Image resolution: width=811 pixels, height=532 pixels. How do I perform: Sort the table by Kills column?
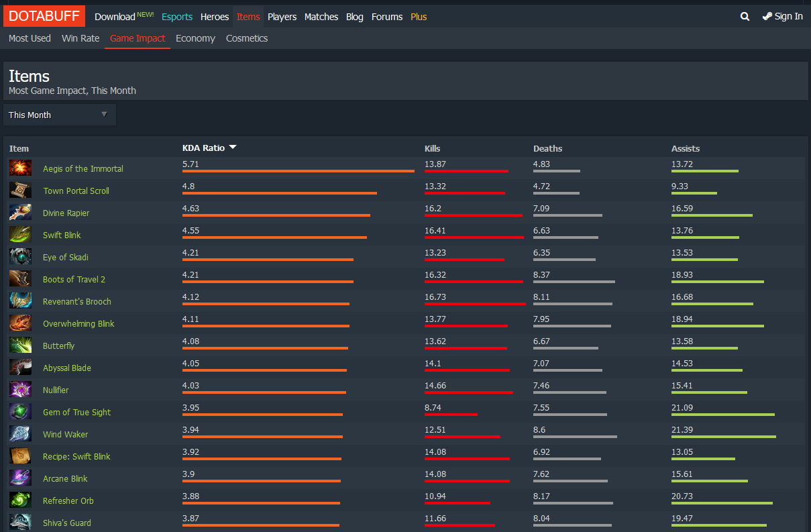[433, 148]
